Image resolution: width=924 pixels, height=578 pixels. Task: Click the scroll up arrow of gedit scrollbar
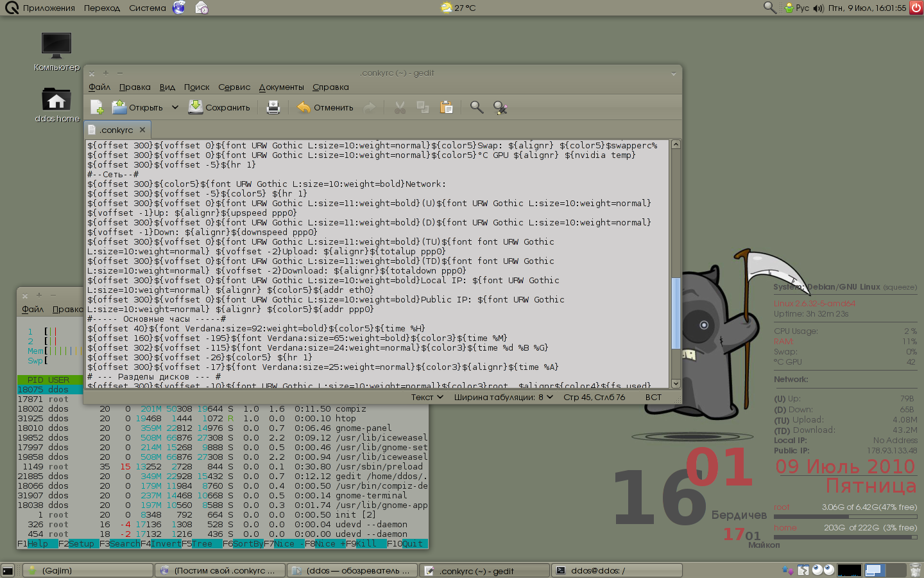pyautogui.click(x=676, y=144)
